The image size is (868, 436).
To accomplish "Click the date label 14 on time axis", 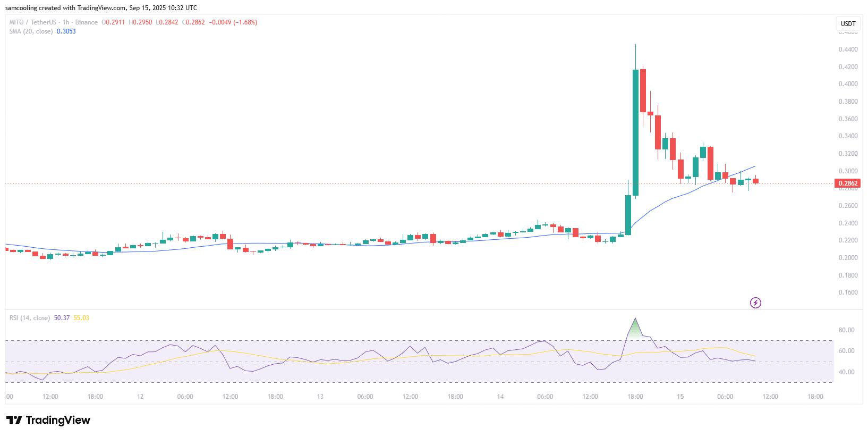I will point(500,397).
